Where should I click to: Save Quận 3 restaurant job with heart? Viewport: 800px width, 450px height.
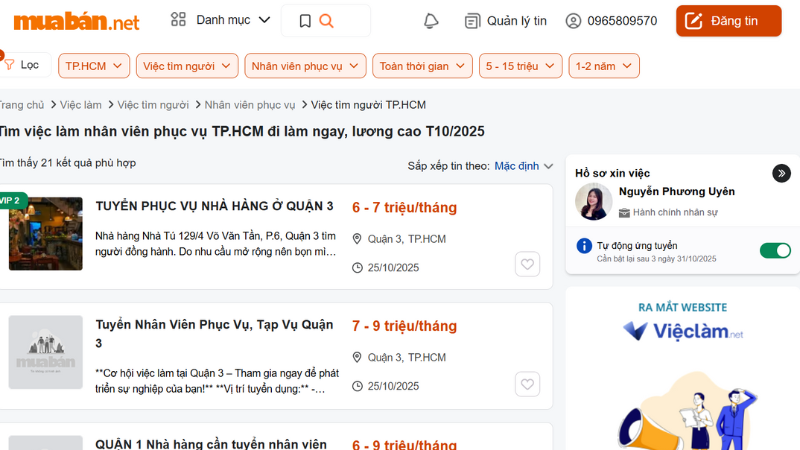pyautogui.click(x=527, y=264)
